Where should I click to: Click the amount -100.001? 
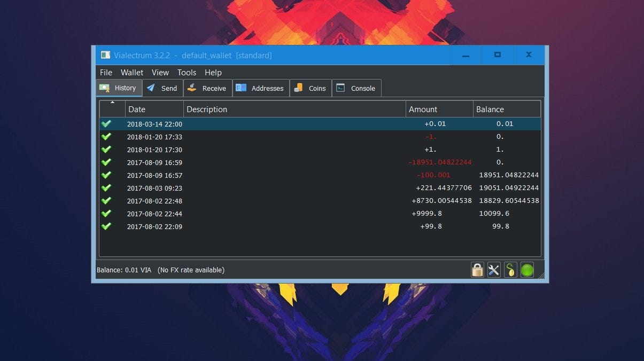(433, 175)
